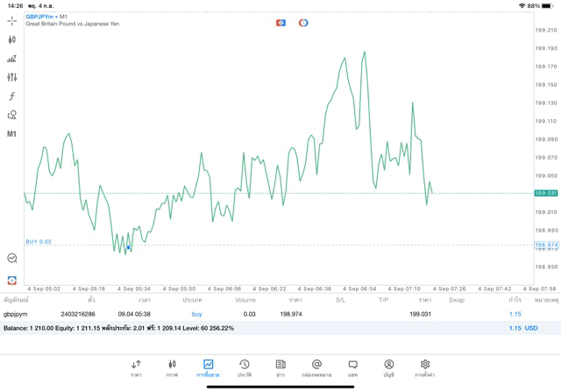The width and height of the screenshot is (561, 392).
Task: Open the indicators (f) icon
Action: (x=12, y=96)
